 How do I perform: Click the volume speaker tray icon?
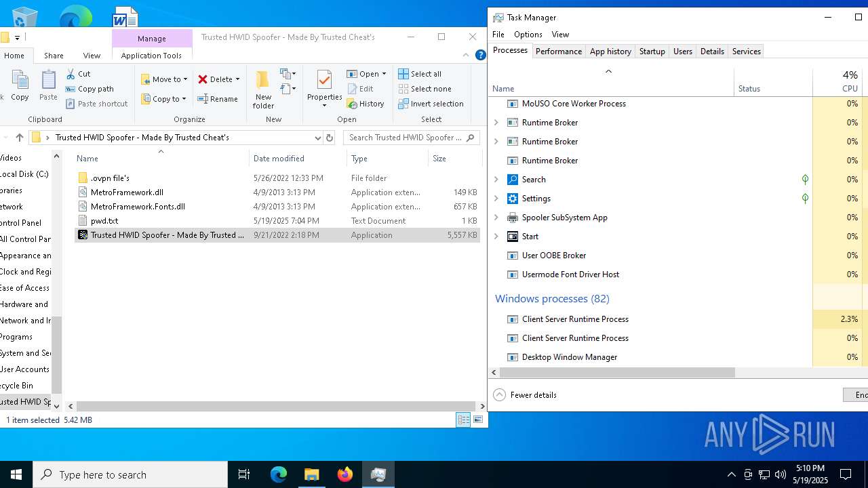pos(780,474)
